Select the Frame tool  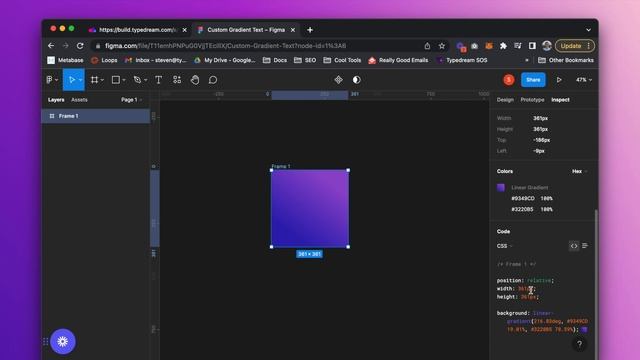[x=94, y=80]
